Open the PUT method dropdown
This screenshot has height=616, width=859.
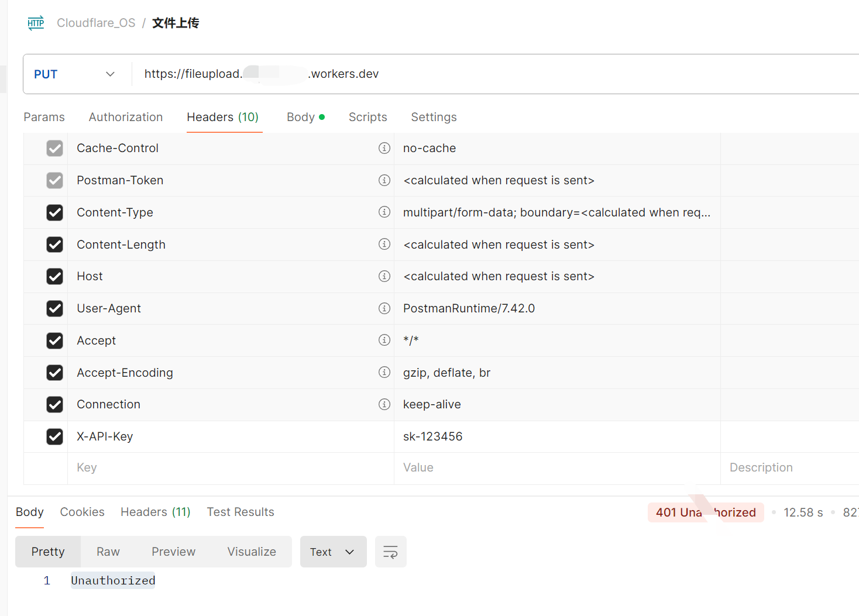click(x=74, y=74)
